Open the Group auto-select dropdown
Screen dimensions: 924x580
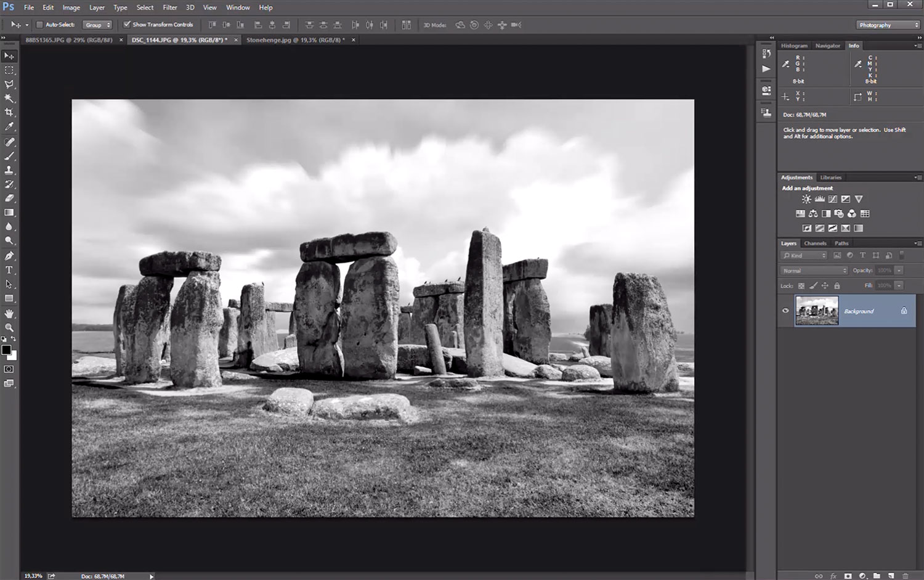tap(98, 25)
